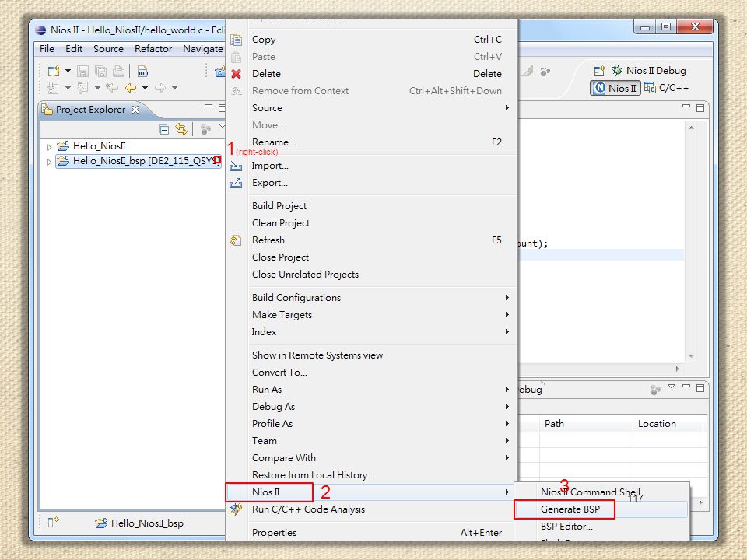
Task: Open the File menu
Action: (x=47, y=48)
